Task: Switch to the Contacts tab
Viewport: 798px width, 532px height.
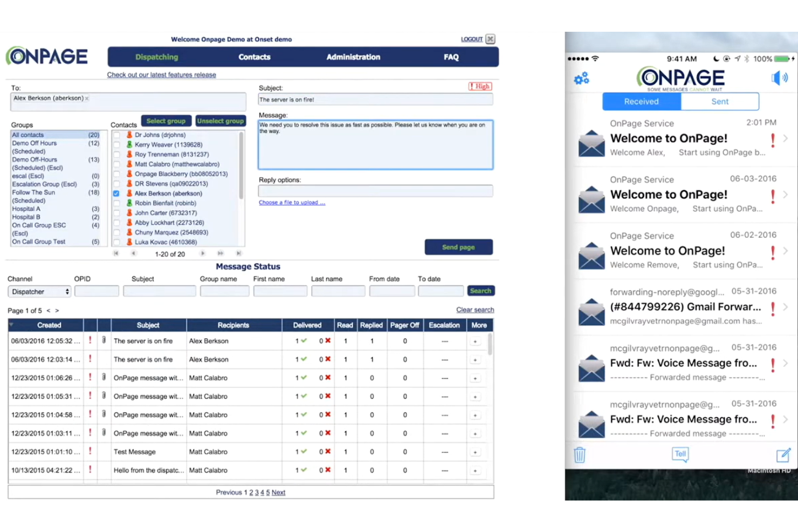Action: [x=254, y=57]
